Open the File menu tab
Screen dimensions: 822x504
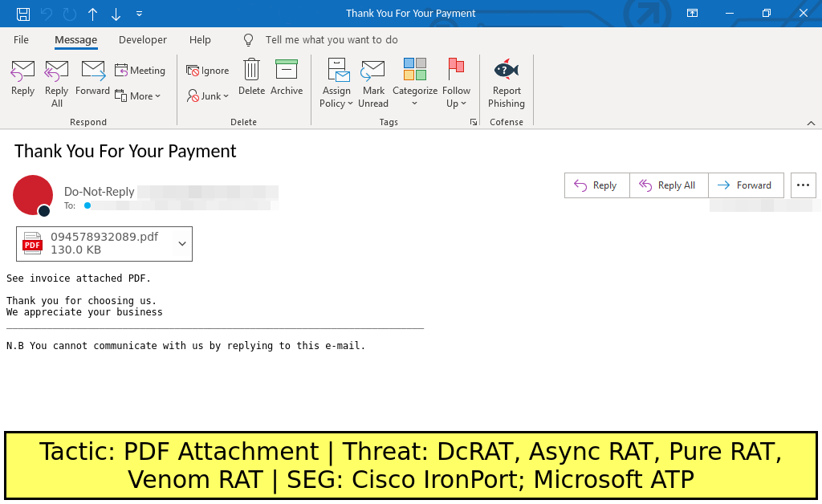[x=21, y=40]
